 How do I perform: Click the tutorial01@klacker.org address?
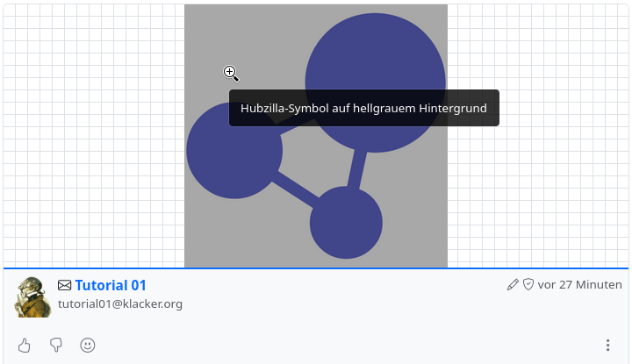120,304
